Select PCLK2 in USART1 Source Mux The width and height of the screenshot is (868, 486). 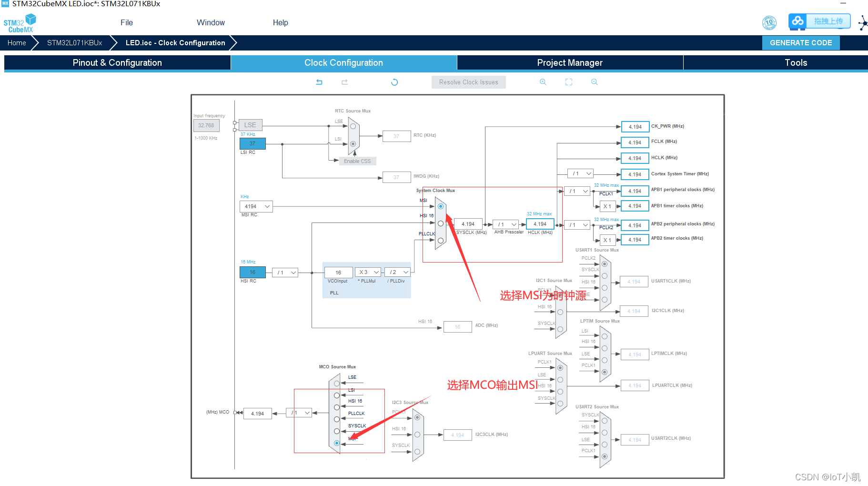tap(605, 264)
